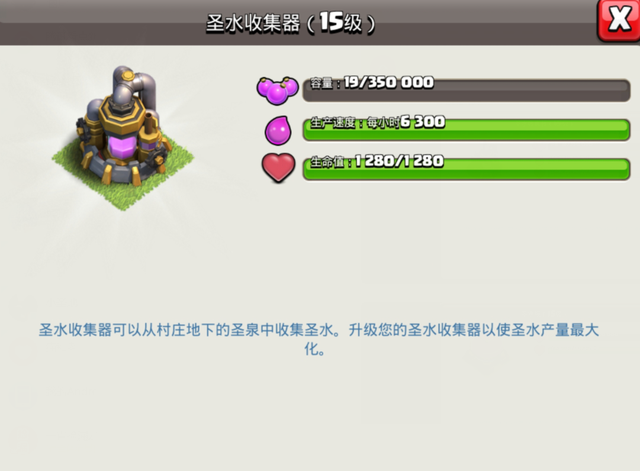Click the 生产速度 label on the production bar

pyautogui.click(x=333, y=122)
